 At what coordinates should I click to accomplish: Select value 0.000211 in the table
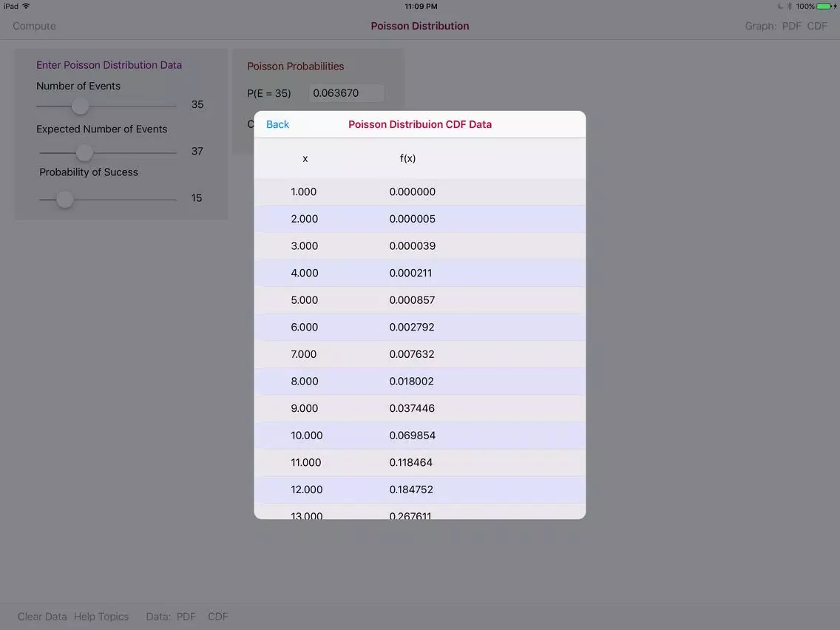pyautogui.click(x=410, y=273)
